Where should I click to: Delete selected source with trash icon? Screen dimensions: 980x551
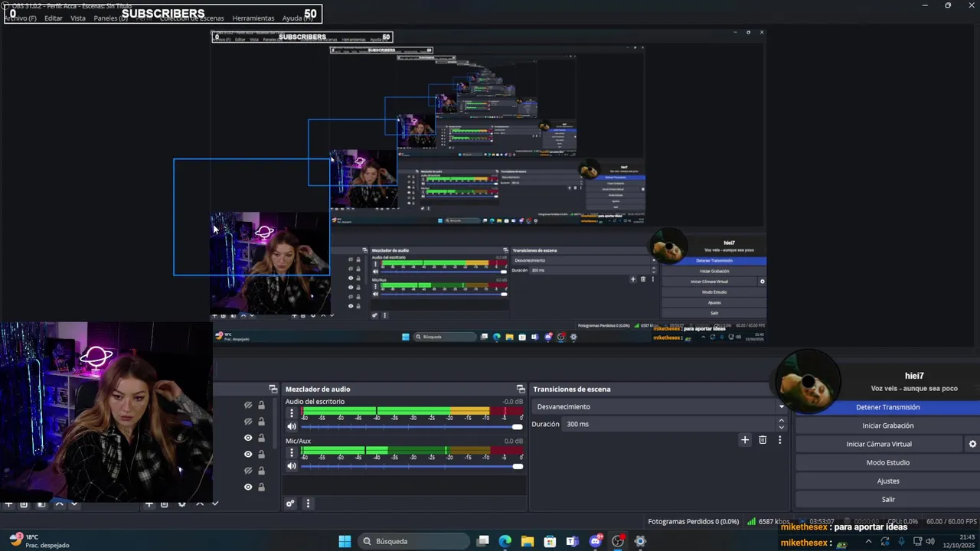click(x=164, y=504)
